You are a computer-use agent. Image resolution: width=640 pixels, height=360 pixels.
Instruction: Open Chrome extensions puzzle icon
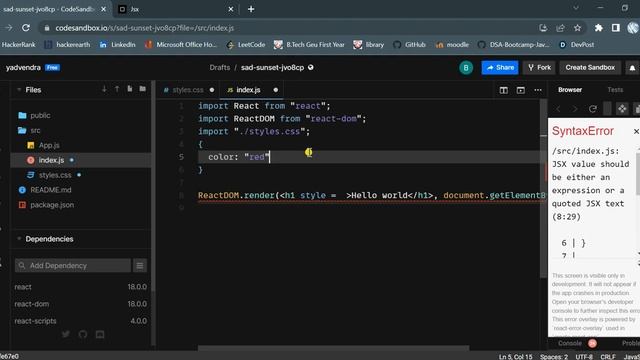click(x=598, y=28)
